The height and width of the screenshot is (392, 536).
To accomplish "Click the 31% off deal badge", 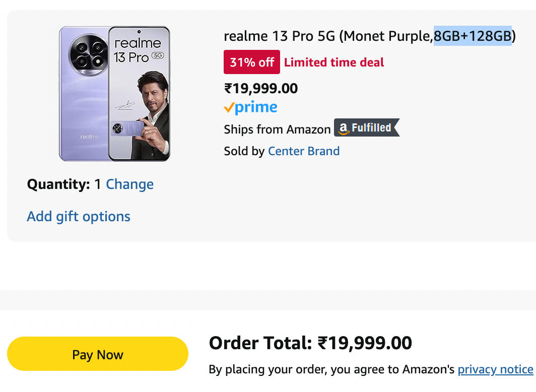I will pos(251,62).
